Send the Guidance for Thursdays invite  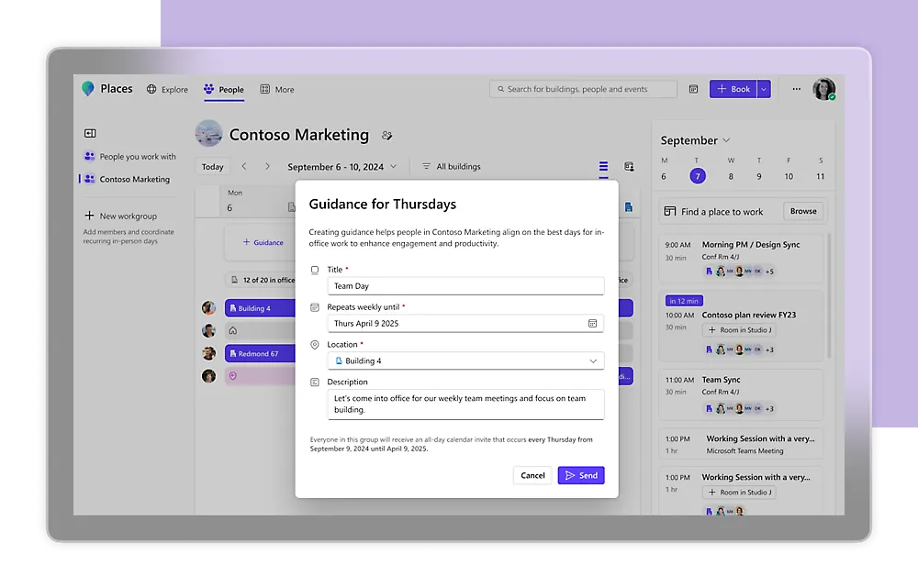(581, 475)
